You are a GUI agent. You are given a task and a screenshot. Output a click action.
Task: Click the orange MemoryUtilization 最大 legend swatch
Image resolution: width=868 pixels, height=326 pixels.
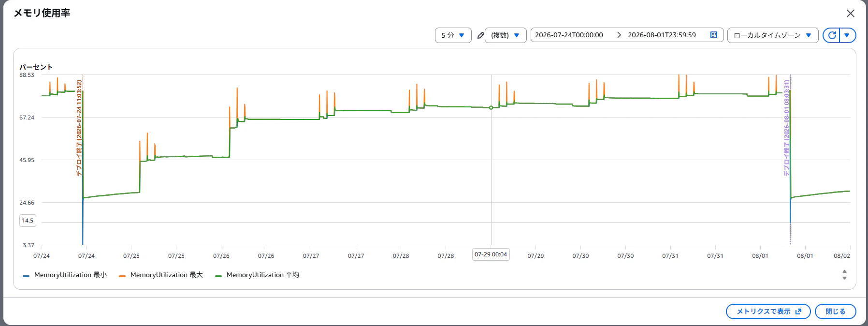pyautogui.click(x=122, y=276)
